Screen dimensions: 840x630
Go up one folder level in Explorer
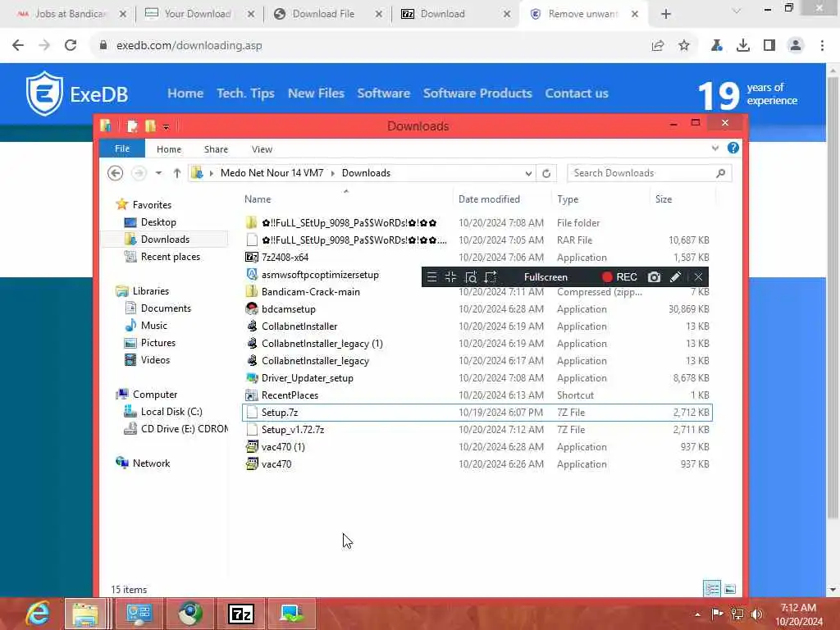click(x=177, y=173)
